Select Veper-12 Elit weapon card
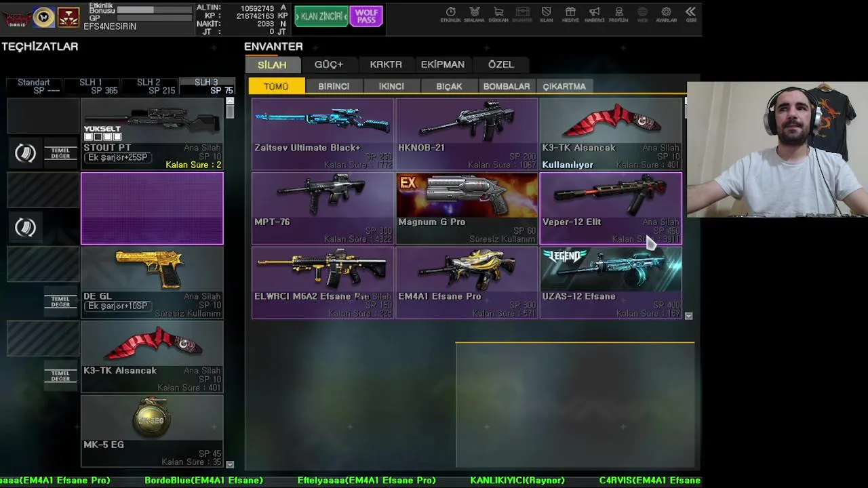This screenshot has height=488, width=868. (x=610, y=208)
